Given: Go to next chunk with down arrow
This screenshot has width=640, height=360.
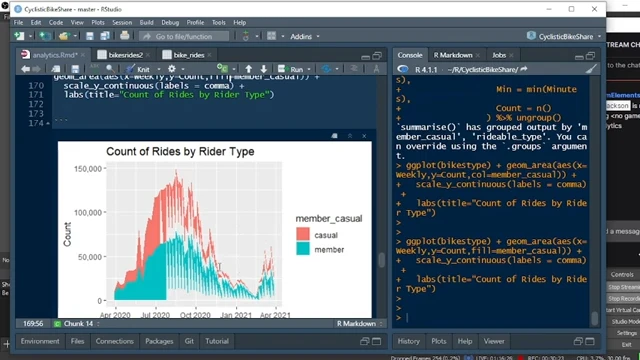Looking at the screenshot, I should [x=264, y=69].
